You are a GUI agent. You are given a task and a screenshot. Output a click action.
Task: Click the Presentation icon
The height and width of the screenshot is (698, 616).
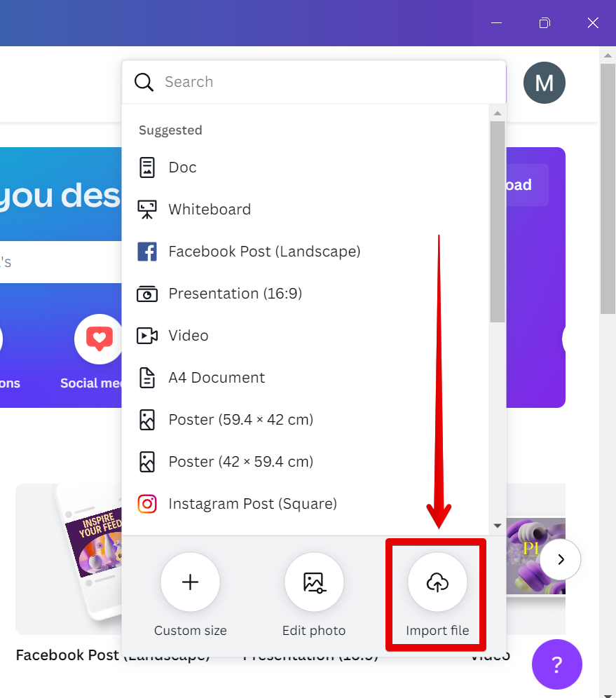pyautogui.click(x=147, y=294)
